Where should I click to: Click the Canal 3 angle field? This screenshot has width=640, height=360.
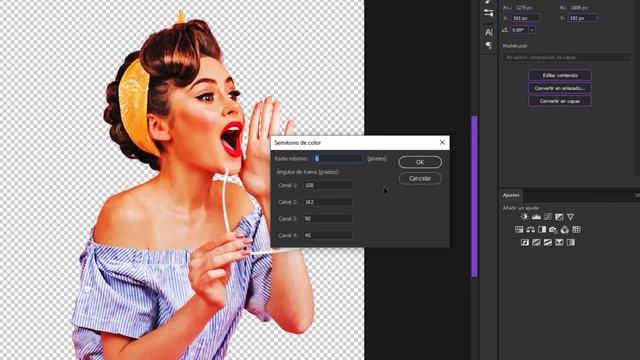(328, 219)
